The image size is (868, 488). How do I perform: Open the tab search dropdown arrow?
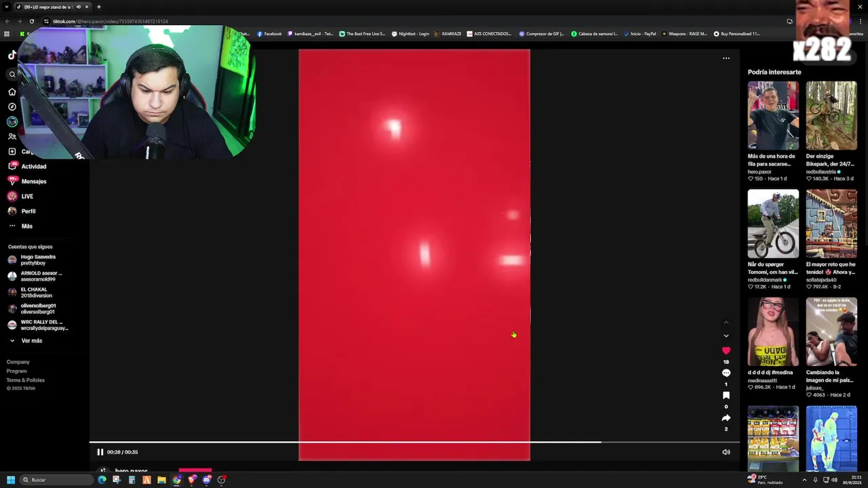7,7
